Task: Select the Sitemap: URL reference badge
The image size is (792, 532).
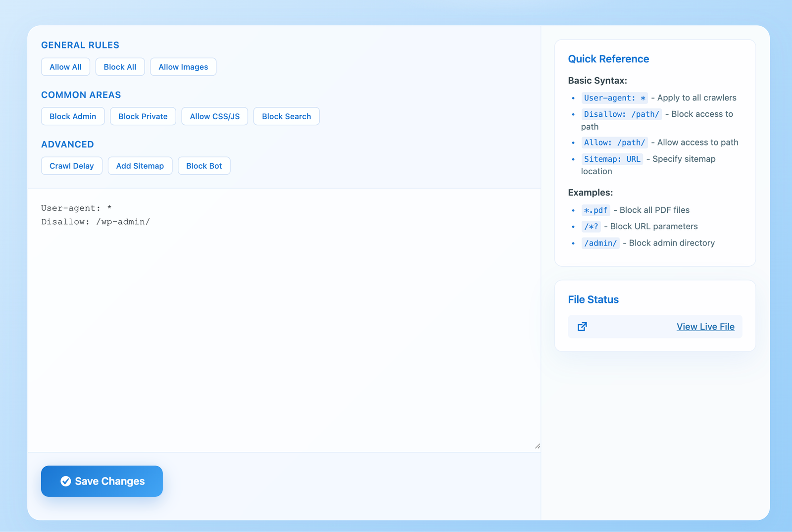Action: coord(612,159)
